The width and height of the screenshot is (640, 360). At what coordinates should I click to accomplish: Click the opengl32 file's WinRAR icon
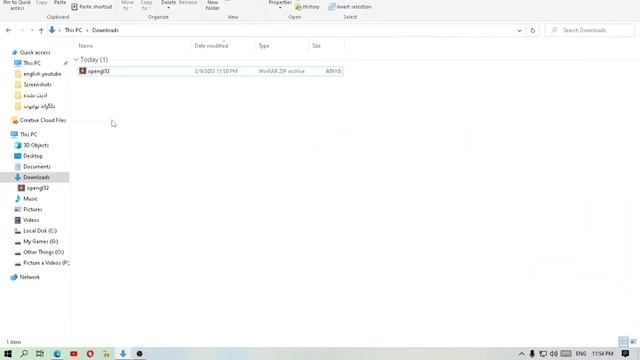click(82, 71)
